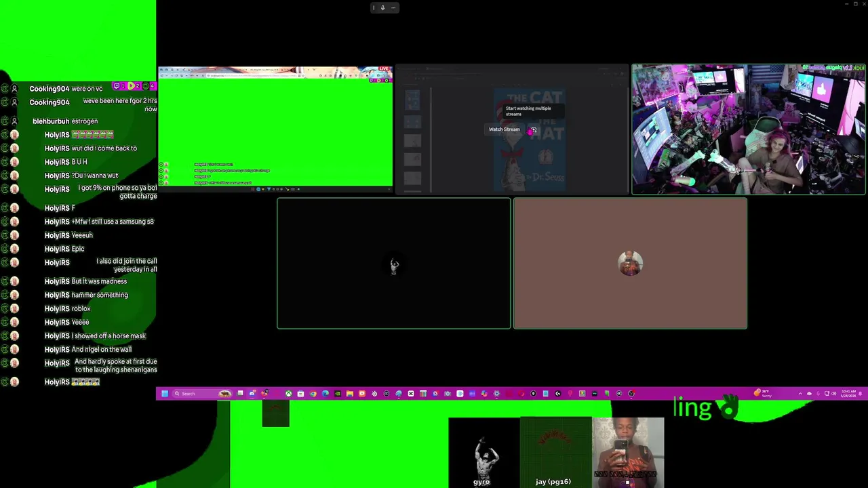This screenshot has width=868, height=488.
Task: Click the gyro avatar at the bottom
Action: pos(484,452)
